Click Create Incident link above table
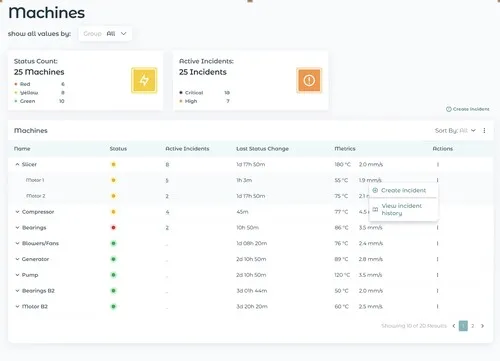 (468, 109)
